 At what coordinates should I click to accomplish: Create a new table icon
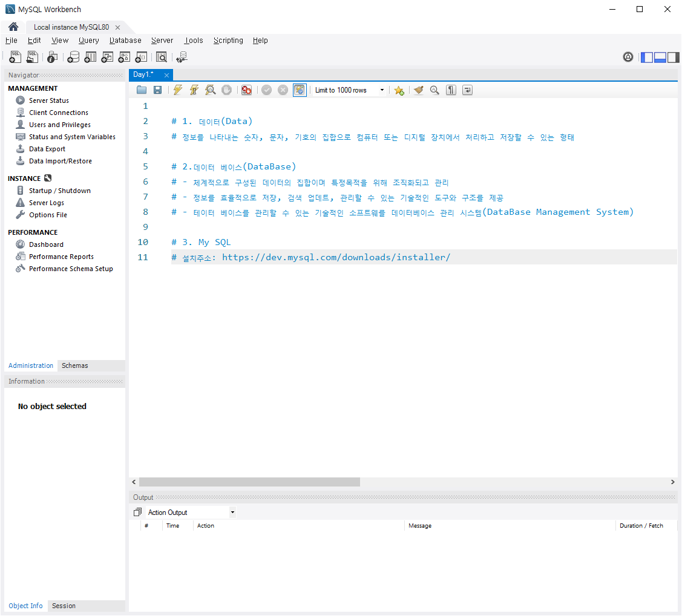(90, 57)
